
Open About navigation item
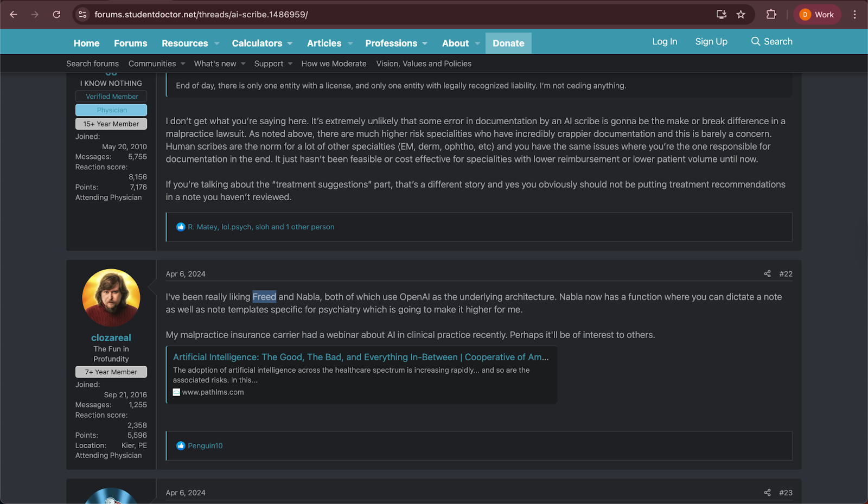click(456, 43)
